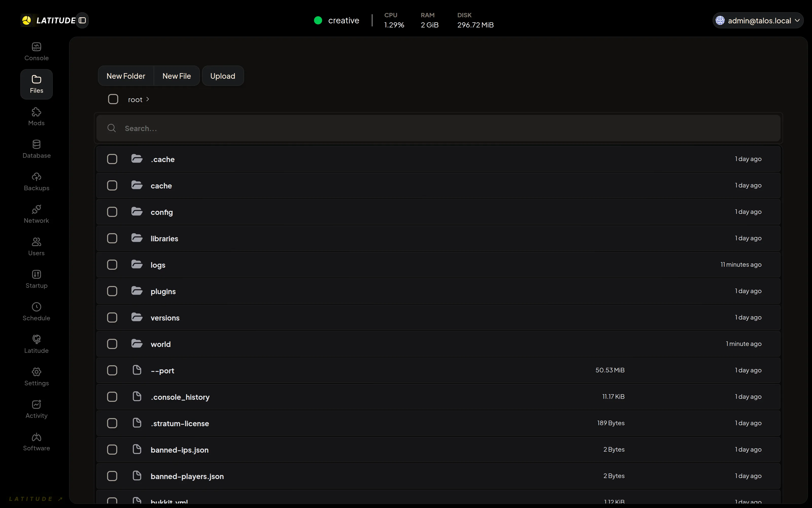Check the box for .cache folder
Image resolution: width=812 pixels, height=508 pixels.
112,159
